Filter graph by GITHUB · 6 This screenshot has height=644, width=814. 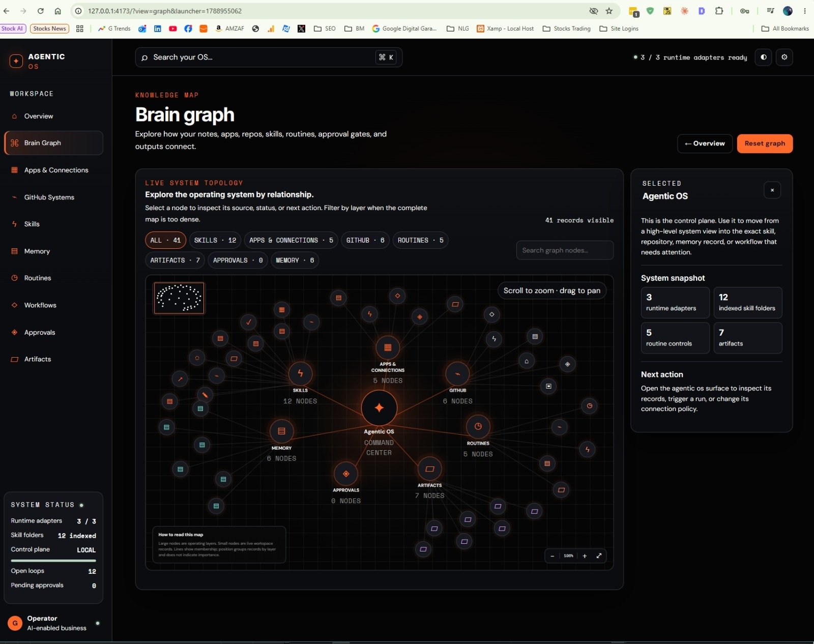(365, 240)
